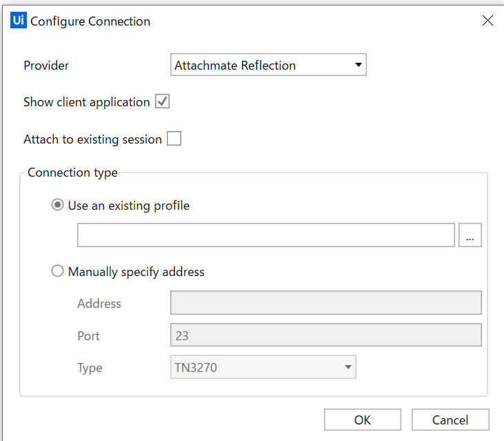The height and width of the screenshot is (441, 504).
Task: Click the Attach to existing session label text
Action: coord(92,139)
